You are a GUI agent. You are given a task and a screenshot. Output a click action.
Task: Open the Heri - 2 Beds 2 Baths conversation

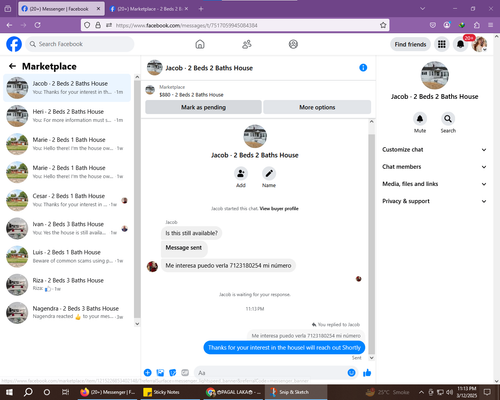[67, 116]
